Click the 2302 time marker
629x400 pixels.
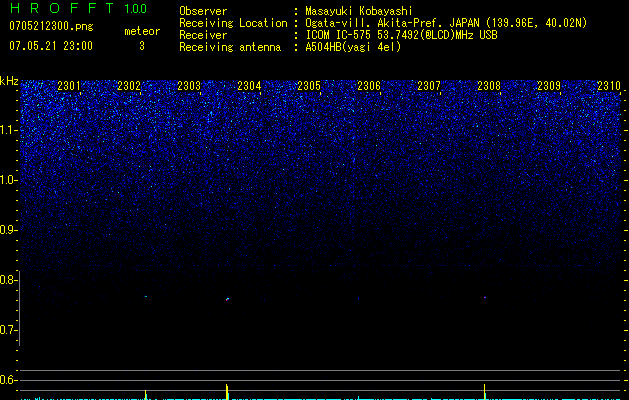tap(129, 86)
